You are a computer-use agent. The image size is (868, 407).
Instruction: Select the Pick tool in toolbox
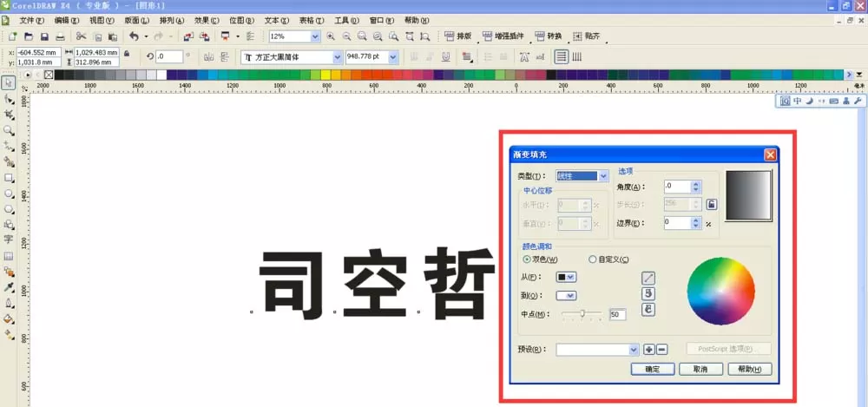pyautogui.click(x=9, y=83)
